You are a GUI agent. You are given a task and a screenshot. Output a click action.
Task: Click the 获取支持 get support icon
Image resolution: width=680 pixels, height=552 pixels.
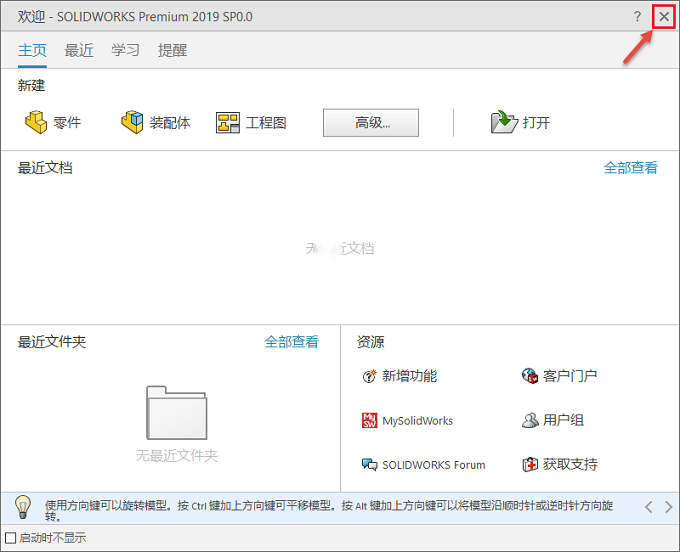[530, 464]
